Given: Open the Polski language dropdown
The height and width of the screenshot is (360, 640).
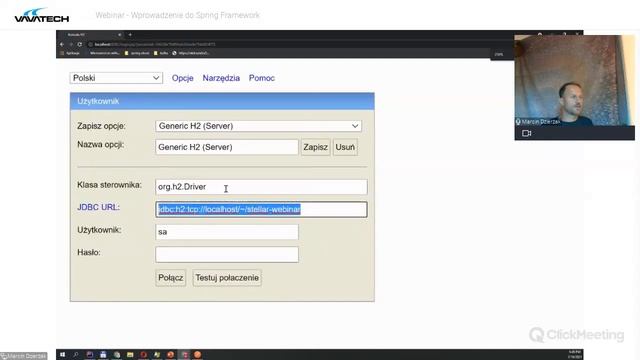Looking at the screenshot, I should coord(116,78).
